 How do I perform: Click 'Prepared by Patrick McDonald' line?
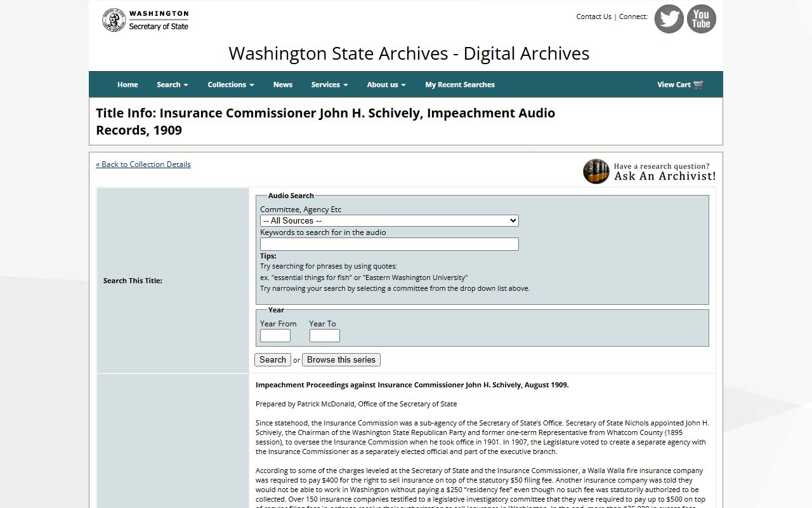[356, 404]
